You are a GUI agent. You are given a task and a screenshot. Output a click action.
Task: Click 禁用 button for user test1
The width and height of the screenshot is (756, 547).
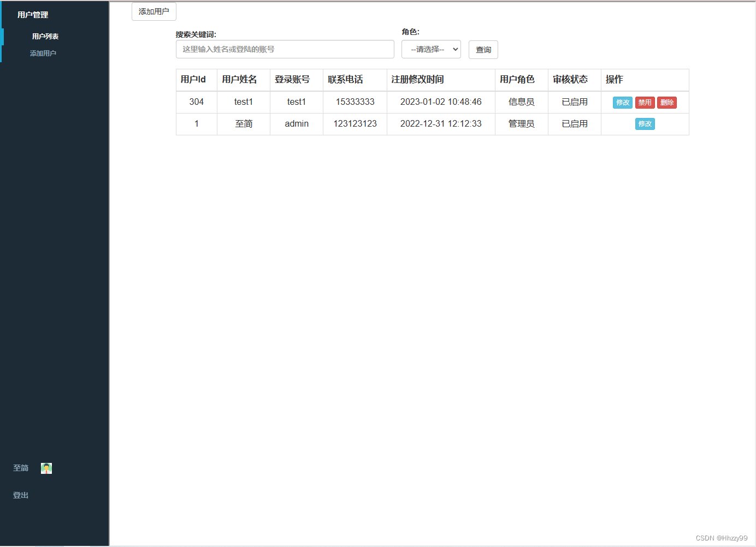tap(645, 103)
